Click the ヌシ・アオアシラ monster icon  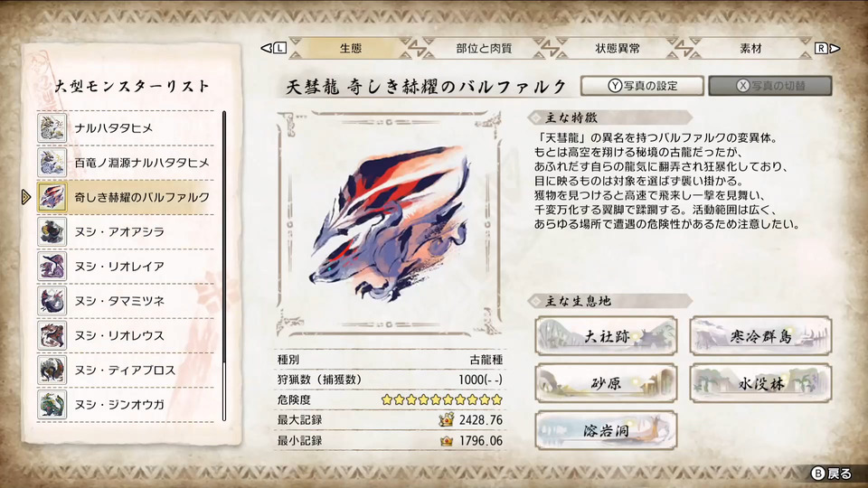click(52, 231)
